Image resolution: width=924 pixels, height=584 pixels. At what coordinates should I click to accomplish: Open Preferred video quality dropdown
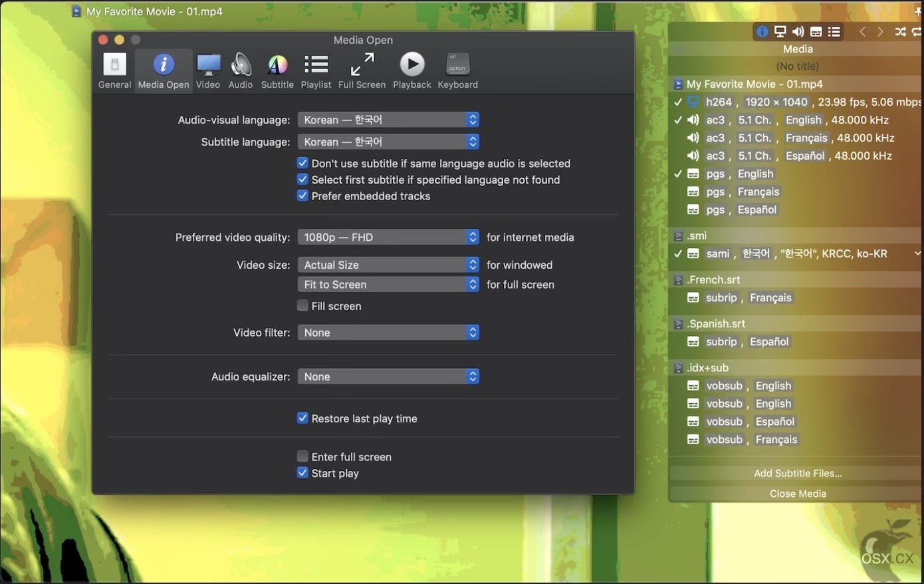[388, 237]
